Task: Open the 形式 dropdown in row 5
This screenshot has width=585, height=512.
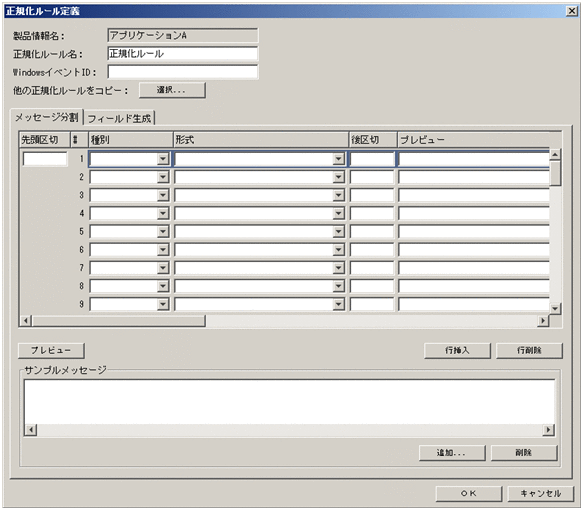Action: point(339,232)
